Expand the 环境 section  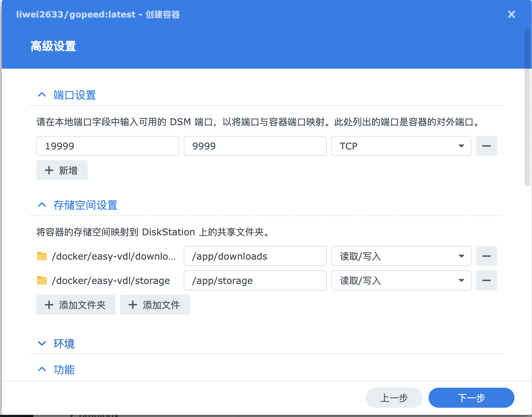[x=42, y=344]
